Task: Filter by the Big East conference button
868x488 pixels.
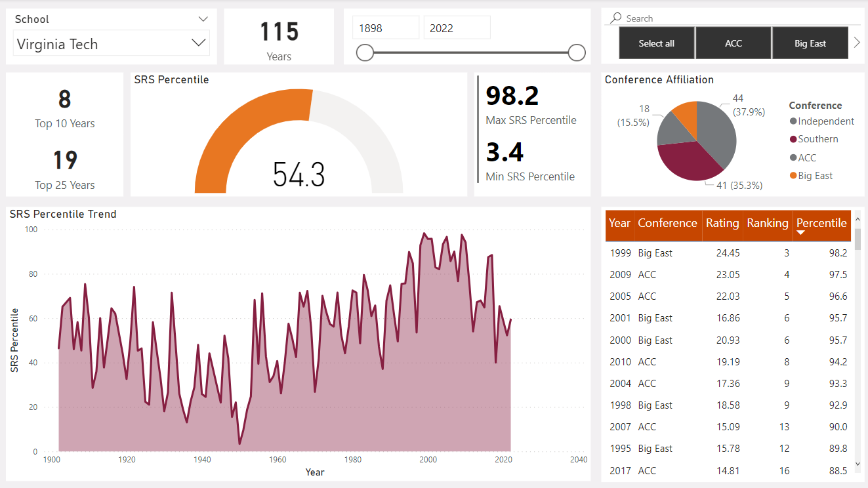Action: coord(810,43)
